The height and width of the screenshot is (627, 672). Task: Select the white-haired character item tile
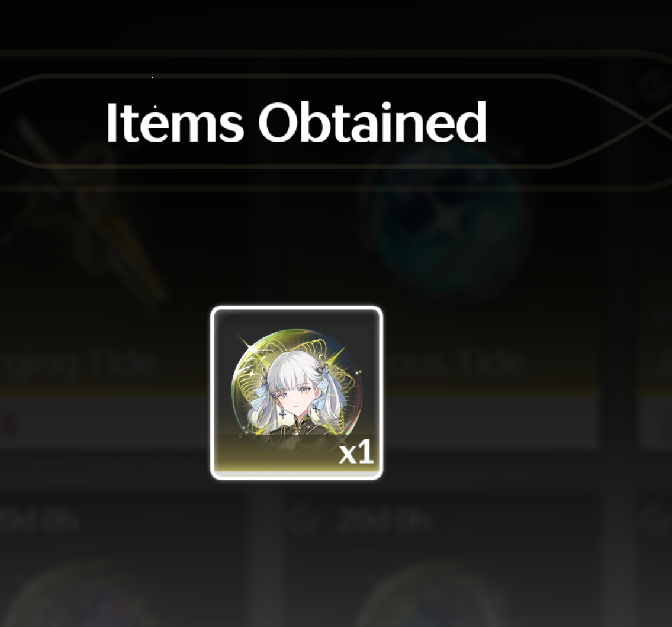click(297, 393)
